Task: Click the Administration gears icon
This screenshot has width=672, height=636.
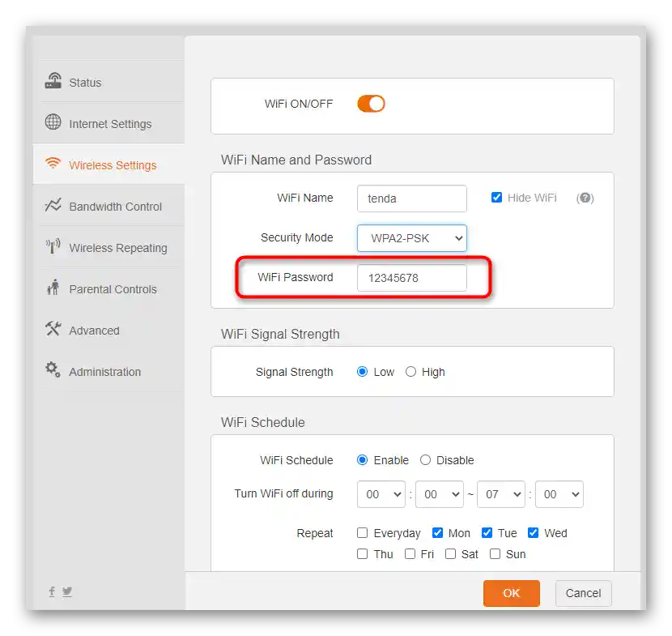Action: pos(53,369)
